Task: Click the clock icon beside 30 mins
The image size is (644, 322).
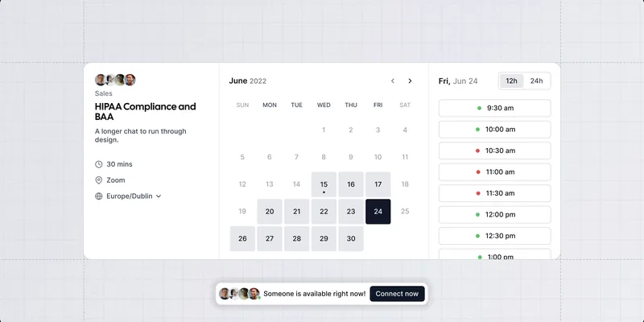Action: [x=98, y=164]
